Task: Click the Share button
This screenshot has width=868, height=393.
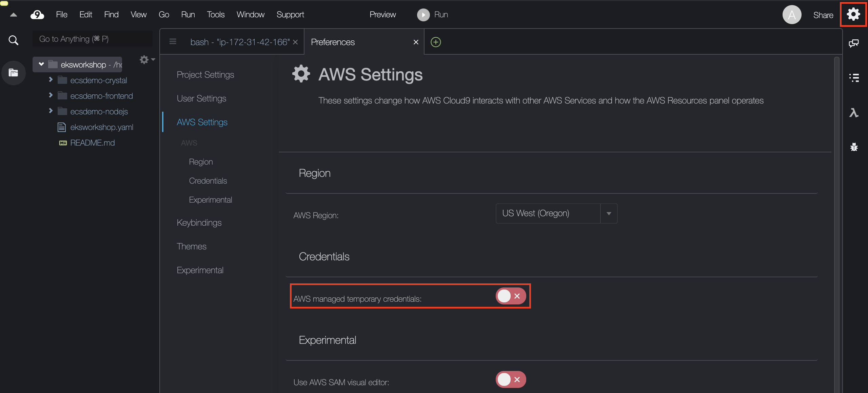Action: 823,15
